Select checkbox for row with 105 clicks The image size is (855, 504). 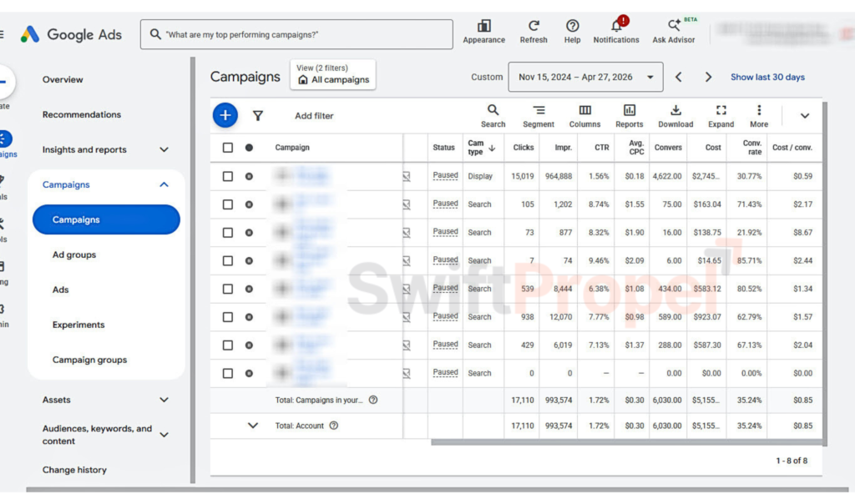point(228,204)
